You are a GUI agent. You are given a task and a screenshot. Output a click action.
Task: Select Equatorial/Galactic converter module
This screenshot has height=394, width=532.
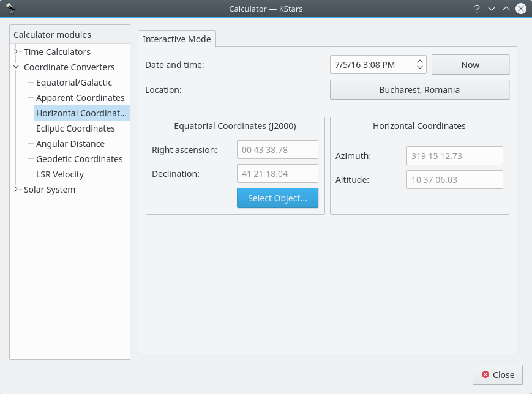pos(73,83)
